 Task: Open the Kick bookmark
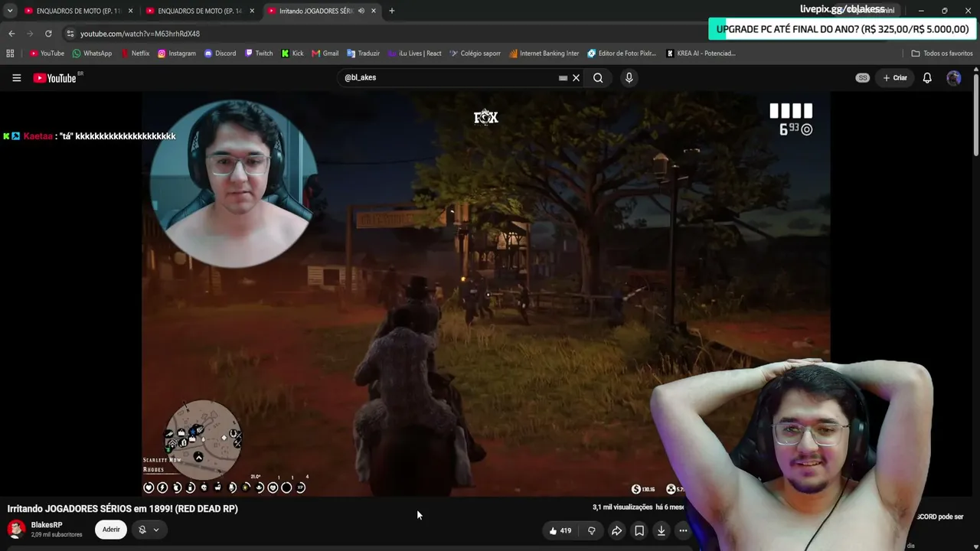pyautogui.click(x=292, y=54)
